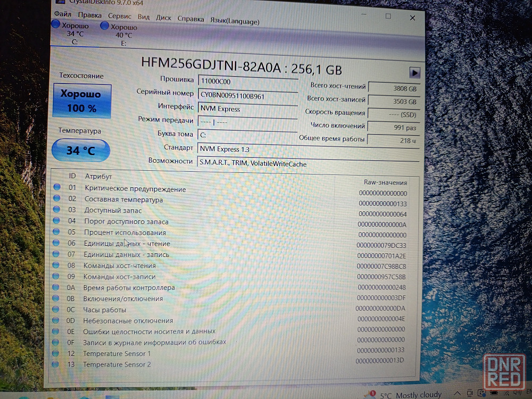Open the Файл menu

coord(62,15)
